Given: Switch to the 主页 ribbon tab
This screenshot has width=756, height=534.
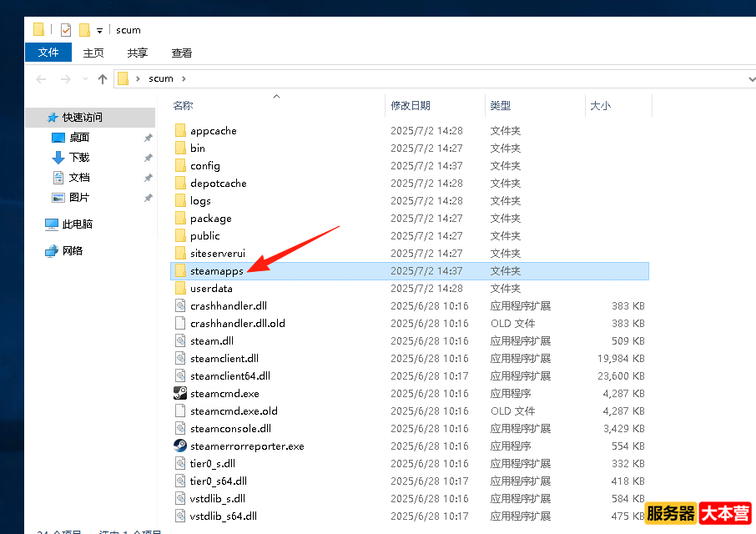Looking at the screenshot, I should pos(93,53).
